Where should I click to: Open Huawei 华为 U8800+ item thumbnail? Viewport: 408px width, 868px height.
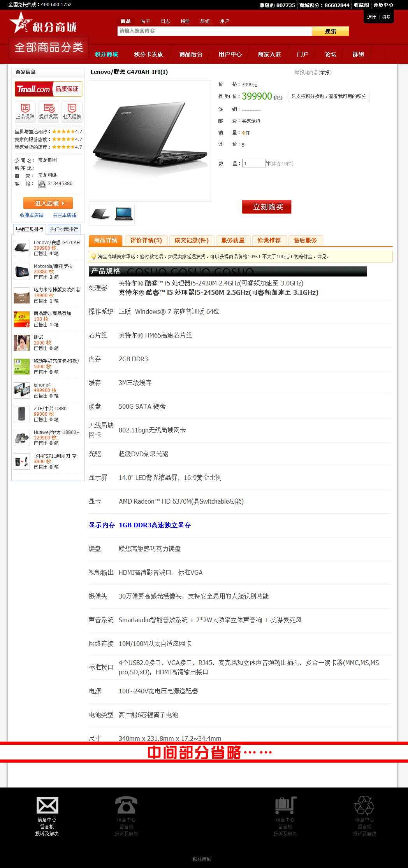22,437
